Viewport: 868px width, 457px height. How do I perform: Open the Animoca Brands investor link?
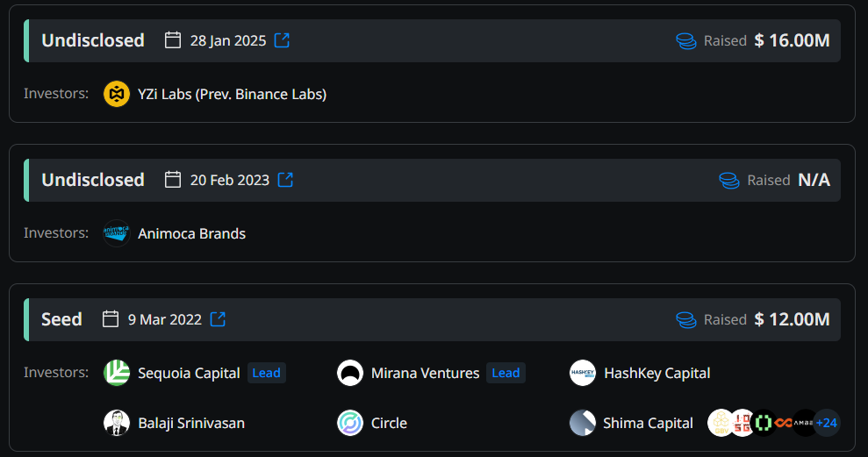tap(191, 233)
